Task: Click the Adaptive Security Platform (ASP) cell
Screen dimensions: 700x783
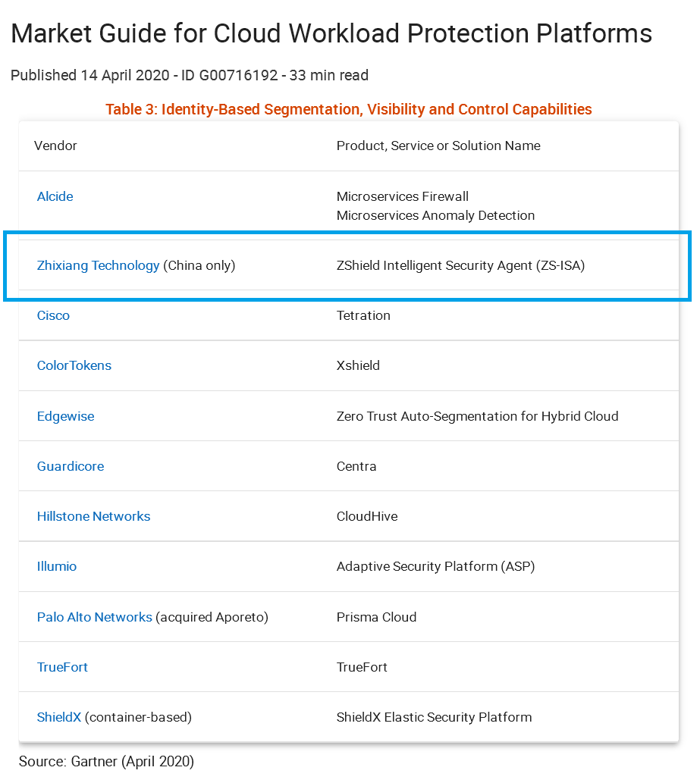Action: pyautogui.click(x=435, y=566)
